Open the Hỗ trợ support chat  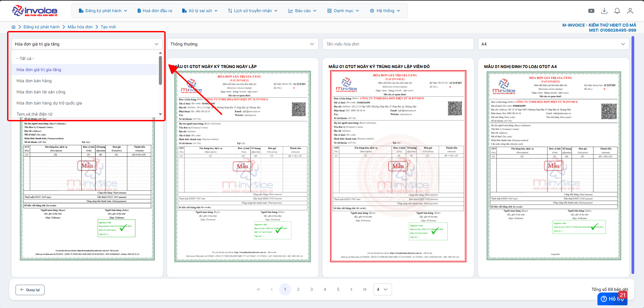click(612, 299)
